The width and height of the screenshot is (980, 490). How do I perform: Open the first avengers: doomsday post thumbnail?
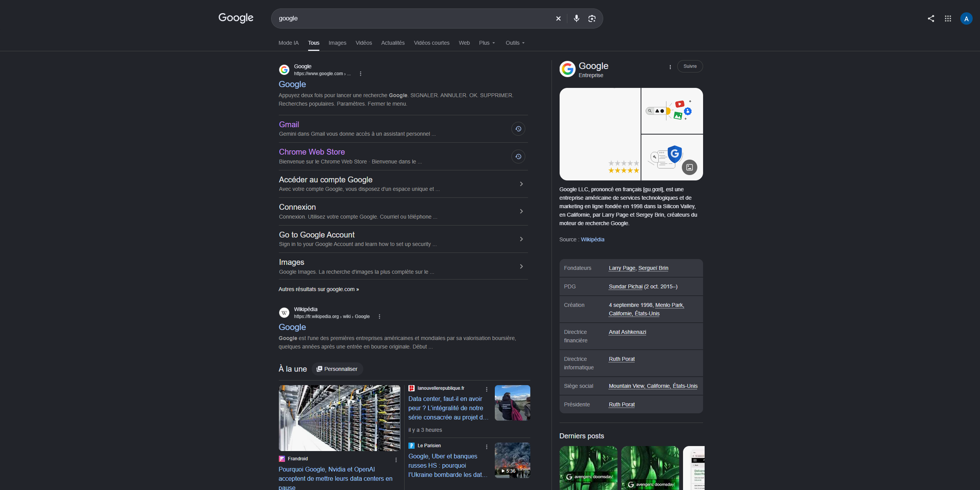click(x=588, y=468)
